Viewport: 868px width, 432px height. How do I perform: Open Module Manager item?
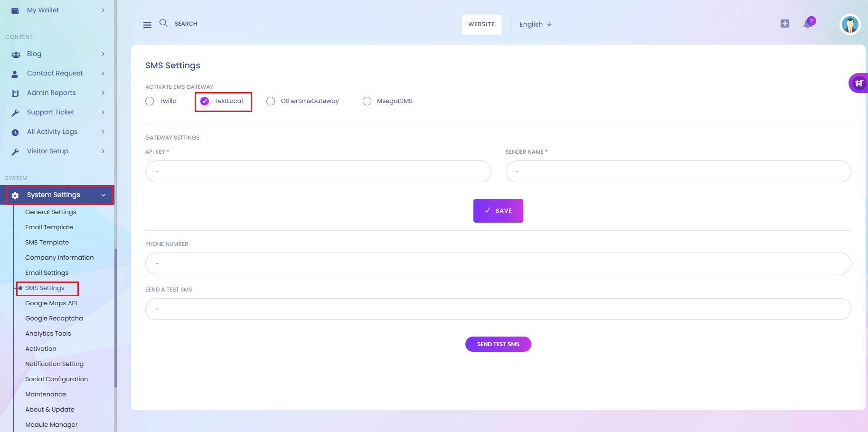click(51, 424)
